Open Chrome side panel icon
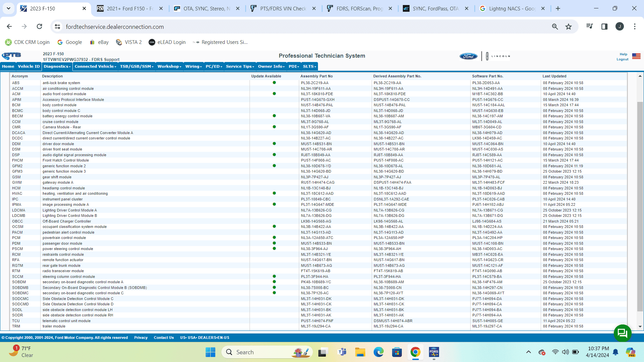The height and width of the screenshot is (362, 644). point(604,26)
